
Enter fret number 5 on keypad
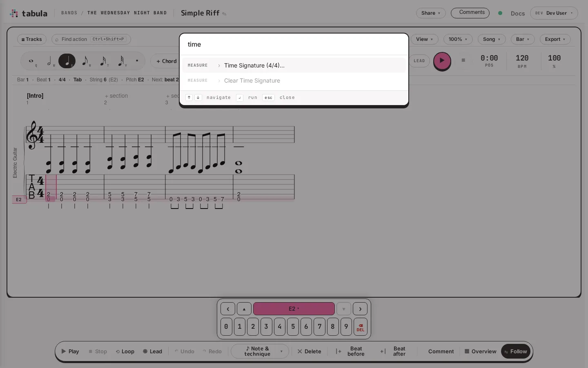(x=293, y=327)
